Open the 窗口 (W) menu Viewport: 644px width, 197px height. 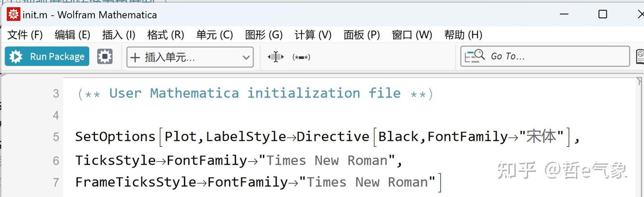click(412, 35)
